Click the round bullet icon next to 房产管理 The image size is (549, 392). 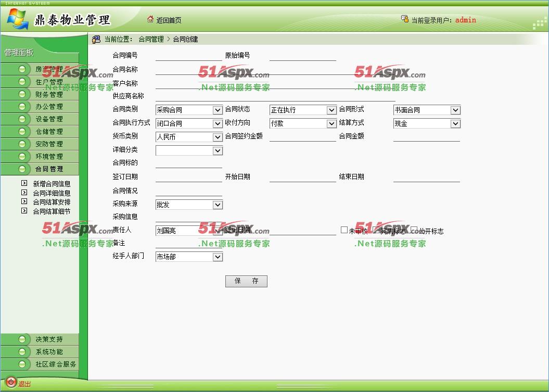pyautogui.click(x=22, y=69)
